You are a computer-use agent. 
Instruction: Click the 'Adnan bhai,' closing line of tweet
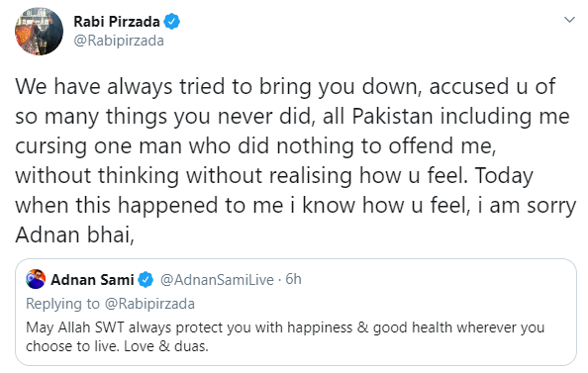tap(74, 235)
